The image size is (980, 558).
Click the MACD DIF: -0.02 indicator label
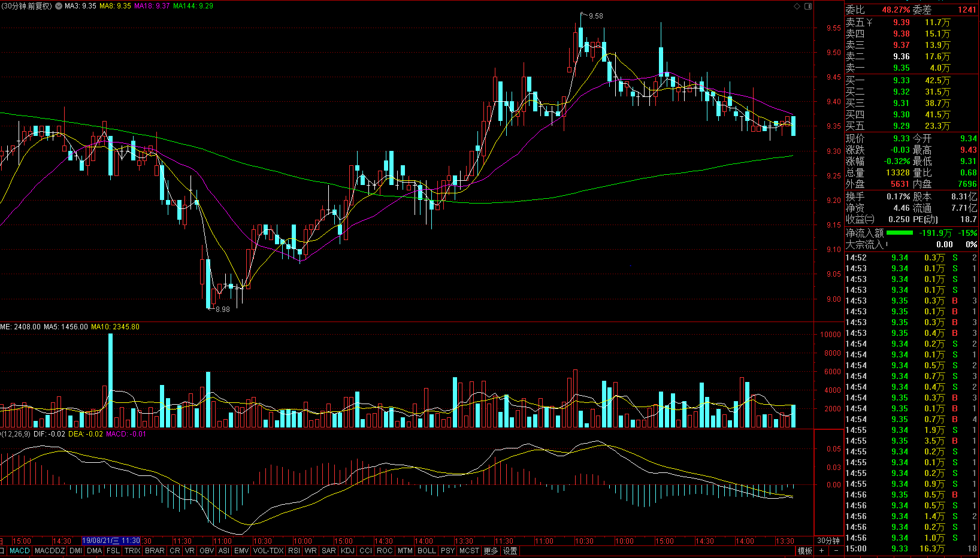tap(49, 434)
